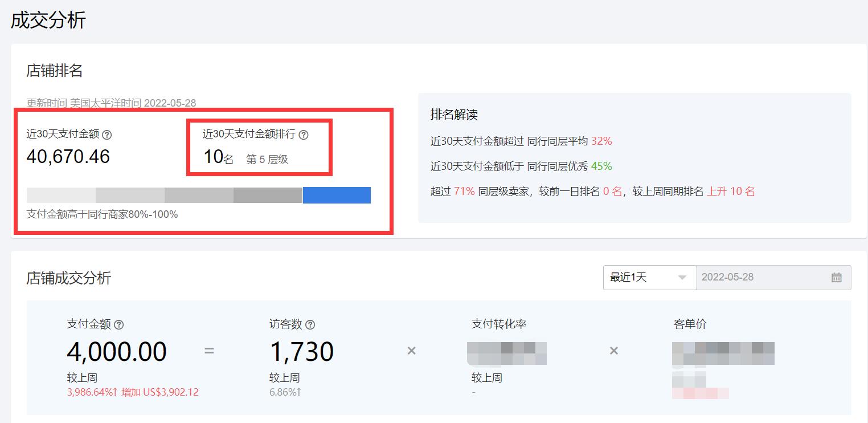Viewport: 868px width, 423px height.
Task: Click the multiplication symbol before 支付转化率
Action: [411, 351]
